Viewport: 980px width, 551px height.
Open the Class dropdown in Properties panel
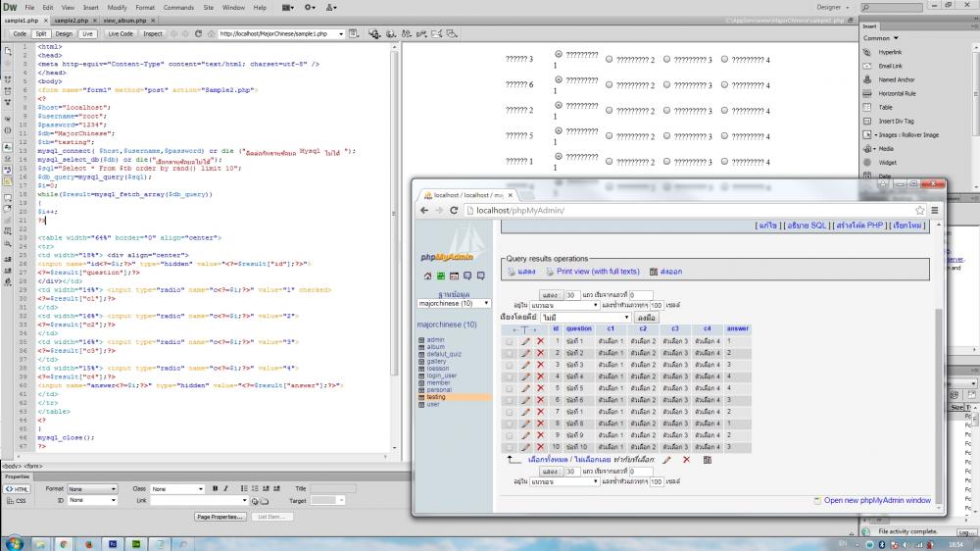point(177,488)
